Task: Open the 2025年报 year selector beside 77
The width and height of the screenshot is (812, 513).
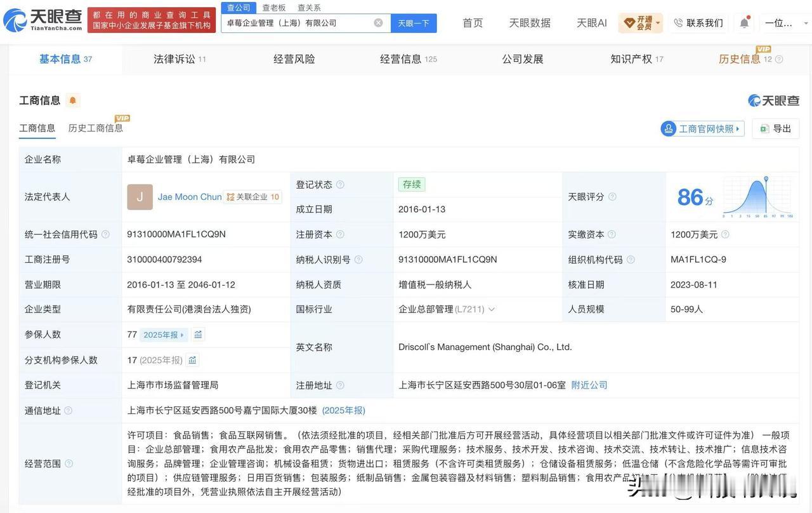Action: (x=164, y=335)
